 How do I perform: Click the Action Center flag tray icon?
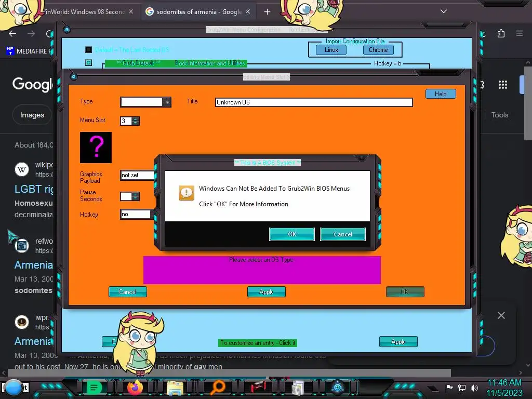point(449,388)
